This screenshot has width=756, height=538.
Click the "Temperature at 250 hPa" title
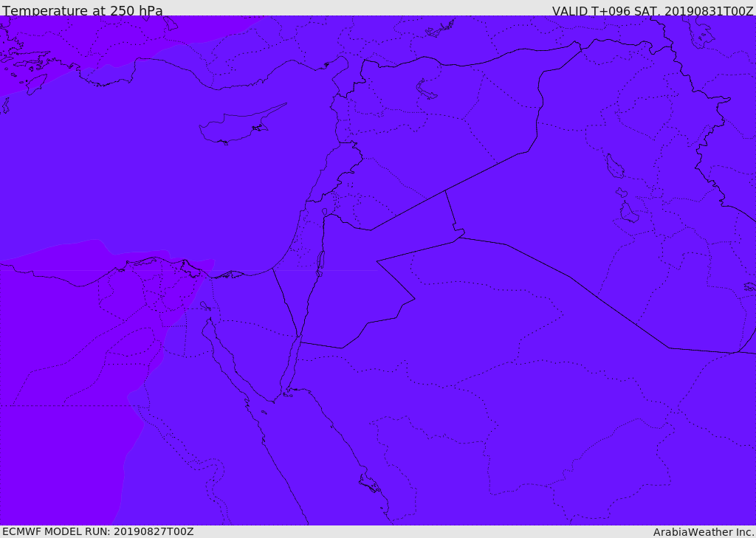[82, 11]
